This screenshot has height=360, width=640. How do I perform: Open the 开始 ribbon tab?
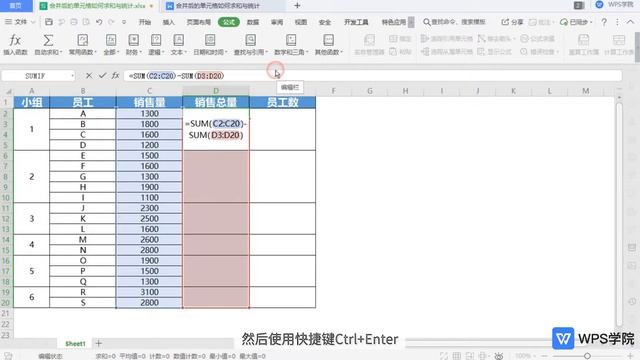coord(144,22)
